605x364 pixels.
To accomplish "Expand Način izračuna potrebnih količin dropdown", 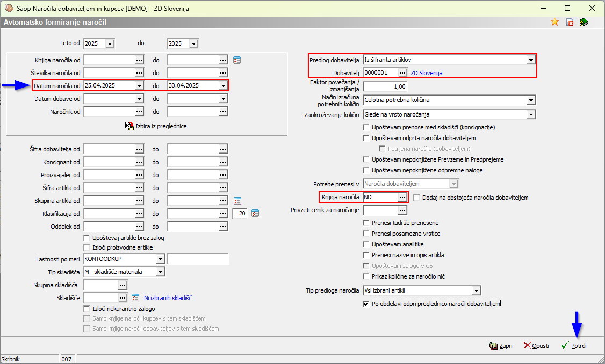I will point(531,100).
